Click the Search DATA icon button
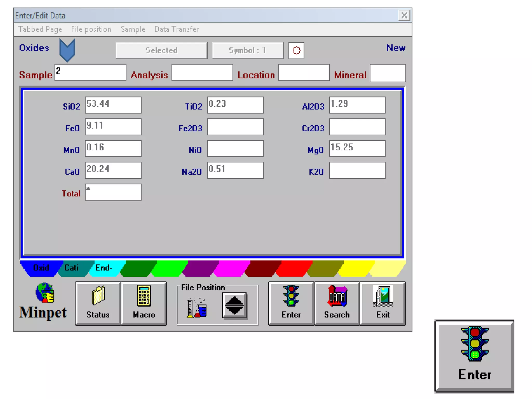The image size is (532, 399). 337,303
